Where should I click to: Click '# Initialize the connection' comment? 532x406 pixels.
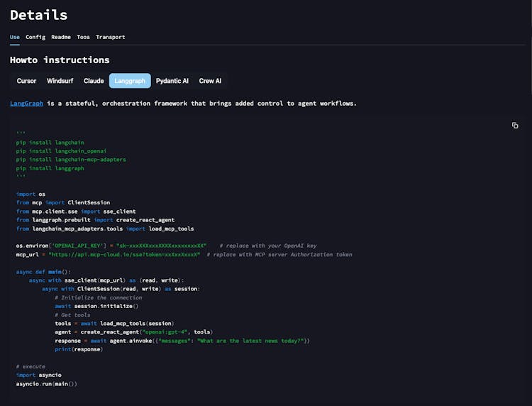click(x=99, y=297)
